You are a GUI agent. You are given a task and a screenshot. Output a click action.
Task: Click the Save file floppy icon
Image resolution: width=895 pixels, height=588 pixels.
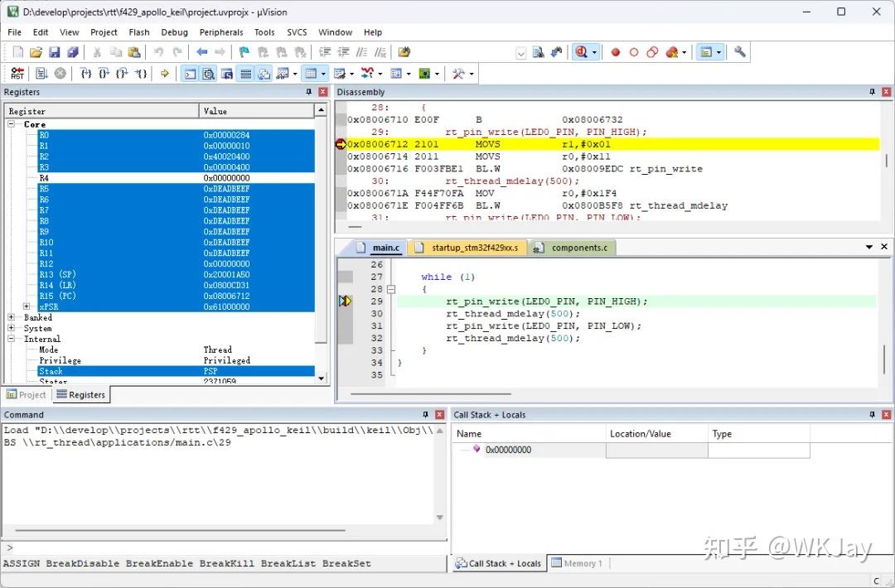point(54,52)
